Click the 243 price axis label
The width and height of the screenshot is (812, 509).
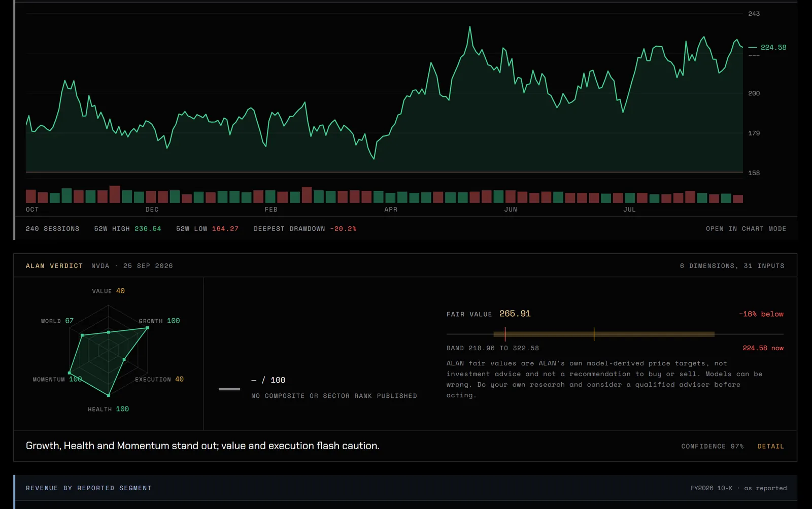754,14
